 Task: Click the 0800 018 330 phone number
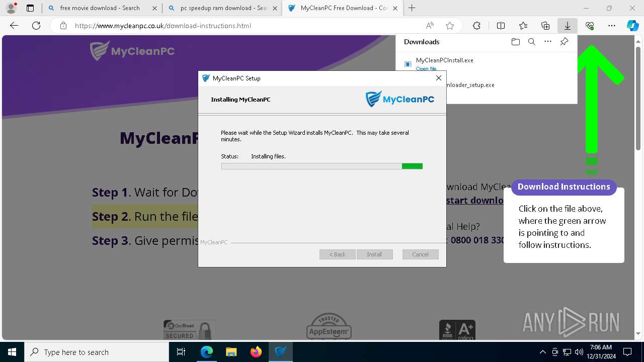(478, 240)
